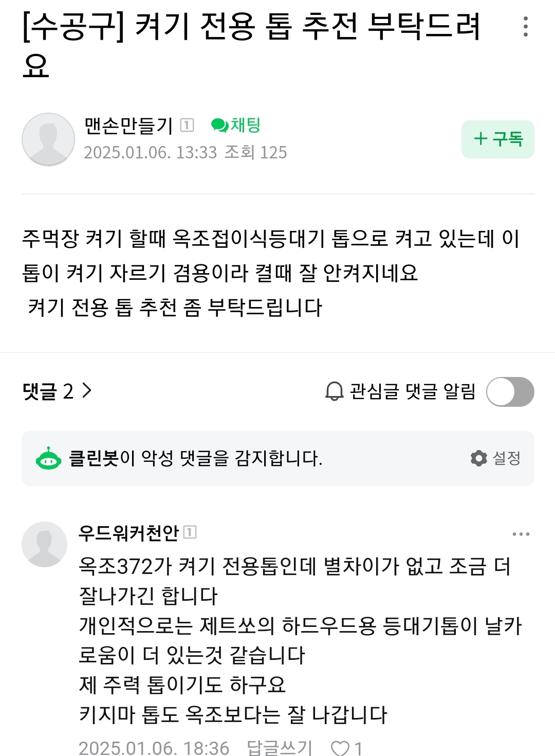Toggle the 관심글 댓글 알림 switch
This screenshot has height=756, width=555.
[510, 392]
